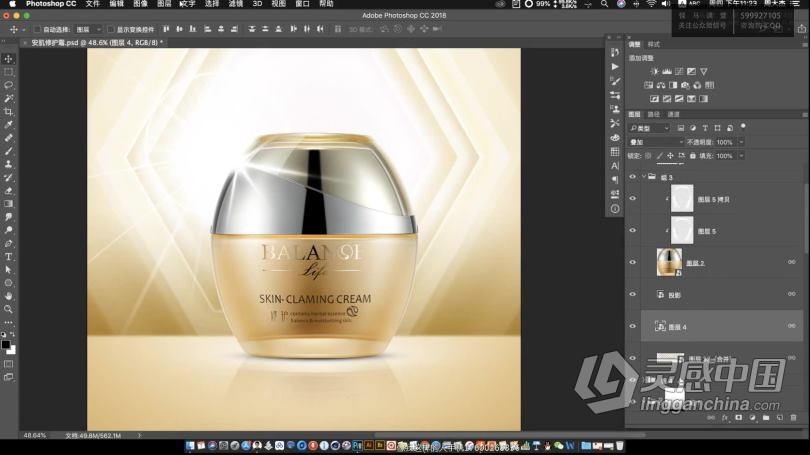Select the Path Selection tool
Image resolution: width=810 pixels, height=455 pixels.
[9, 270]
